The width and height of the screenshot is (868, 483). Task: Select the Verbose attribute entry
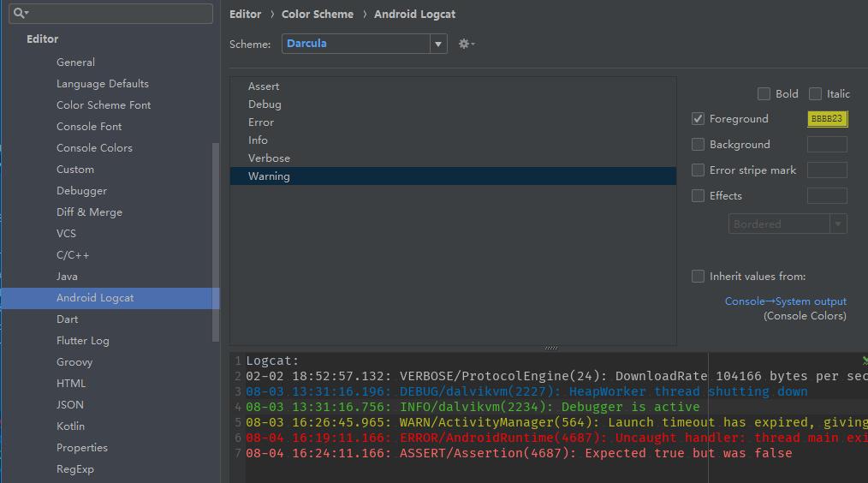point(269,158)
